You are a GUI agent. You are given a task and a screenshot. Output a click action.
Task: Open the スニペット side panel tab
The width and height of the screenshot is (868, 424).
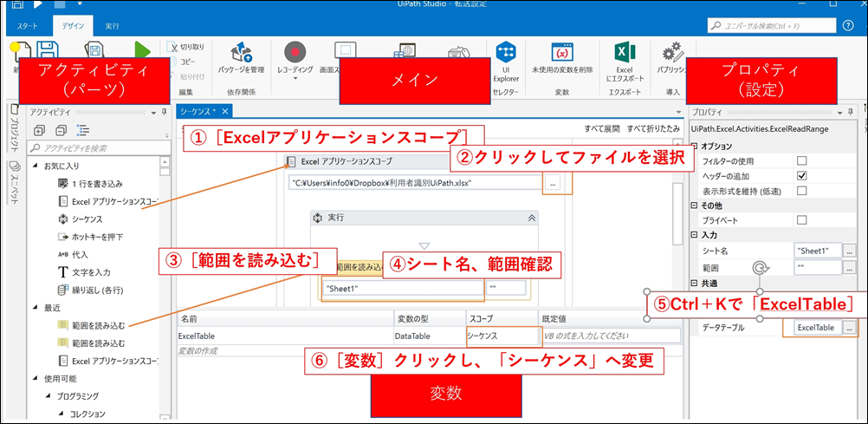tap(15, 182)
